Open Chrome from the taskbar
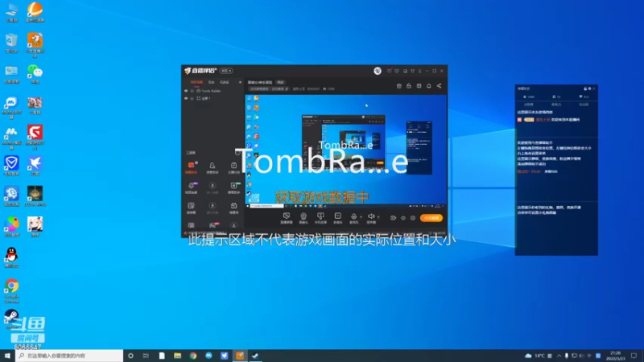Viewport: 644px width, 362px height. tap(193, 356)
